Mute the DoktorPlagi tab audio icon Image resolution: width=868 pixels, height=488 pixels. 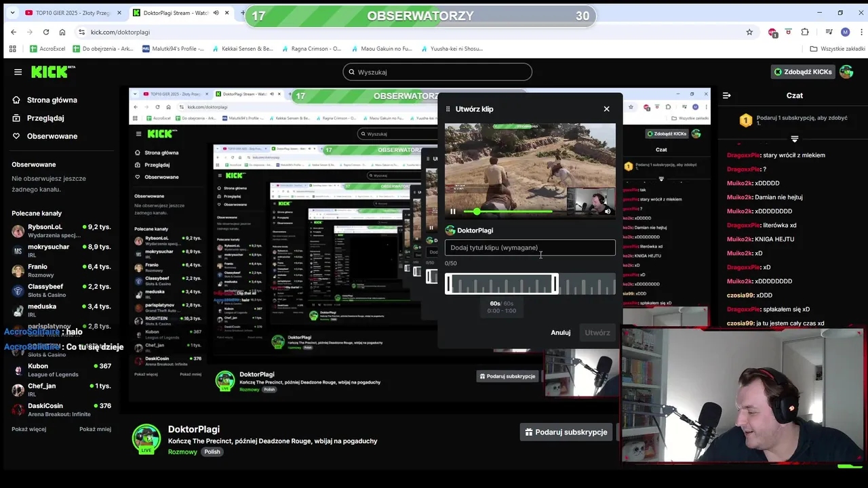tap(217, 13)
